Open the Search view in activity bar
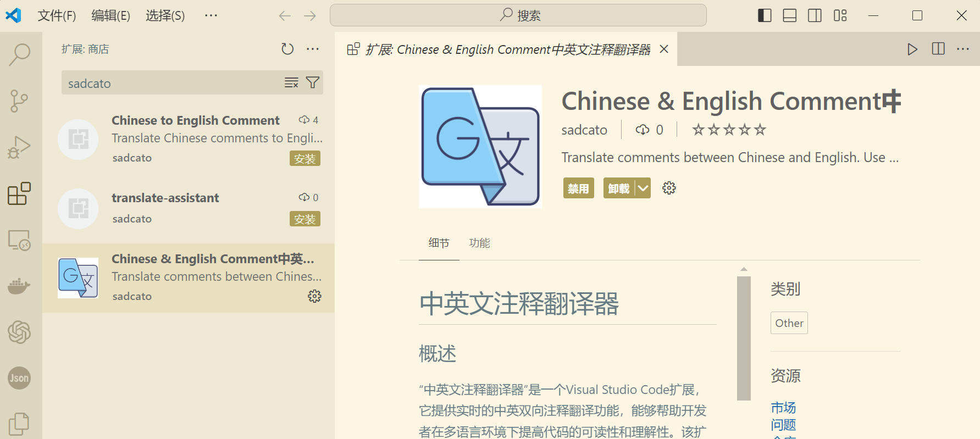980x439 pixels. (20, 54)
